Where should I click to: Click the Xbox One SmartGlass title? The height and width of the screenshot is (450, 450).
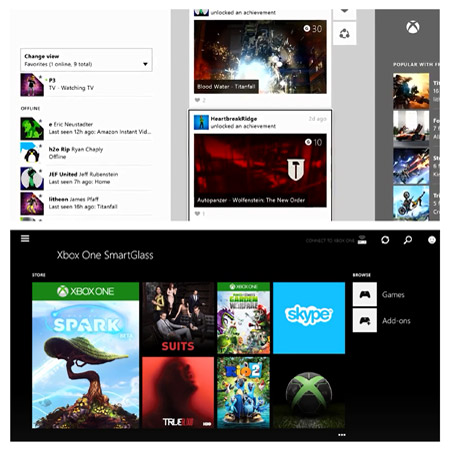[105, 255]
